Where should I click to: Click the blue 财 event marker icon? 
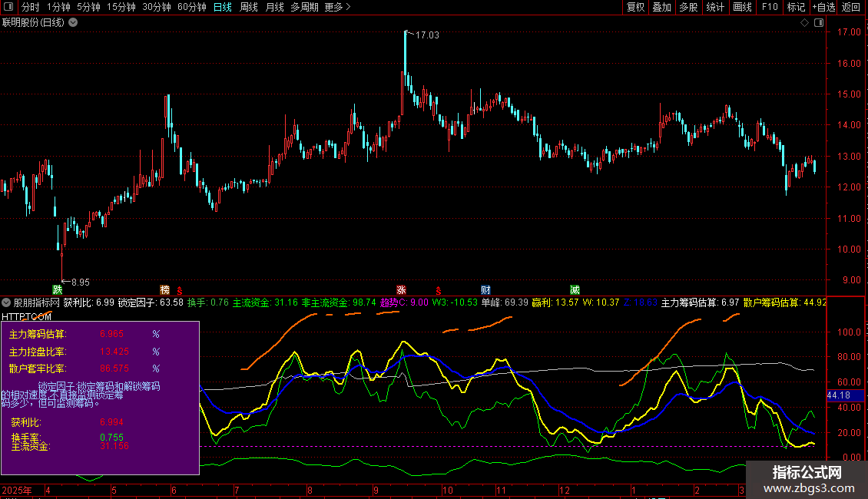pyautogui.click(x=485, y=289)
